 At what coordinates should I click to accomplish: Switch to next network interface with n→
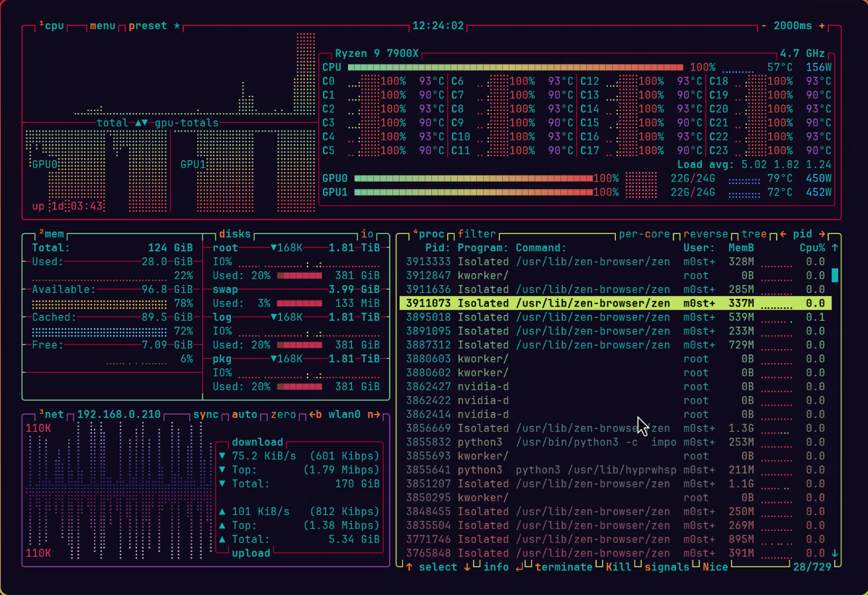click(x=374, y=415)
